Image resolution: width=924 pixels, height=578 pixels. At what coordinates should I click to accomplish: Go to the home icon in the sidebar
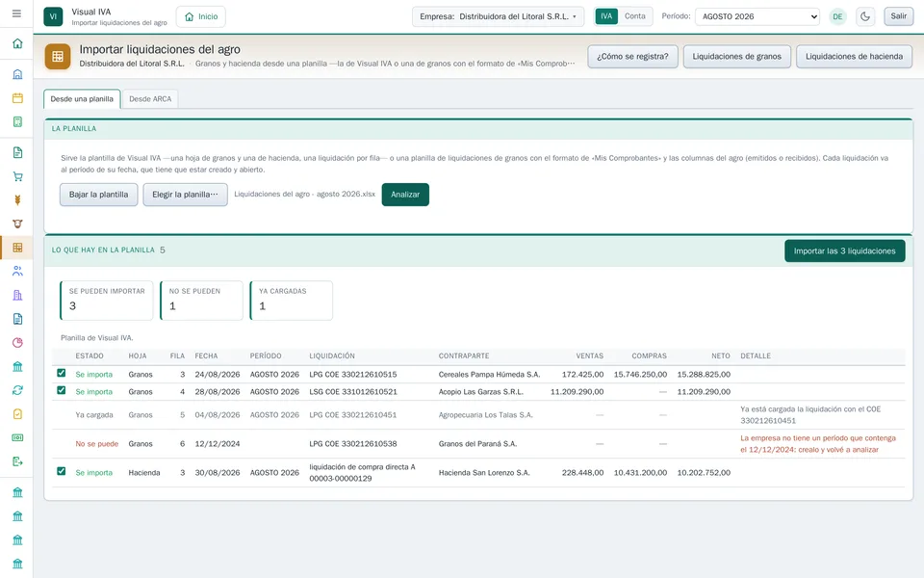(17, 43)
